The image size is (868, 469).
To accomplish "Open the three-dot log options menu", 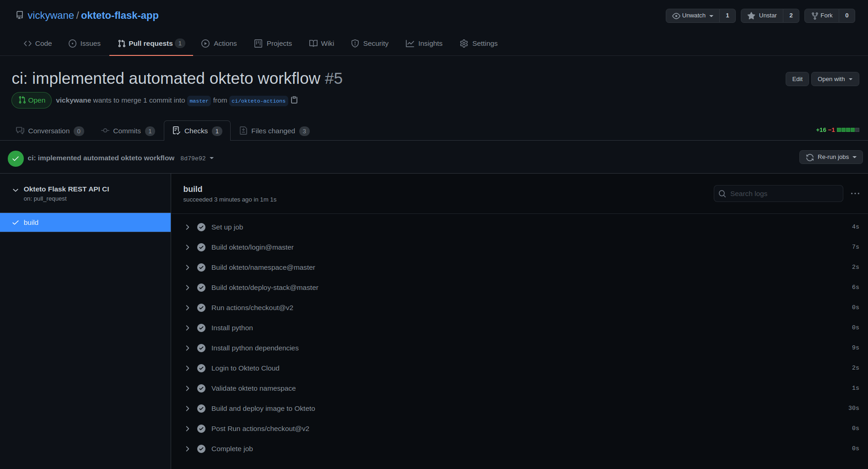I will pyautogui.click(x=855, y=194).
